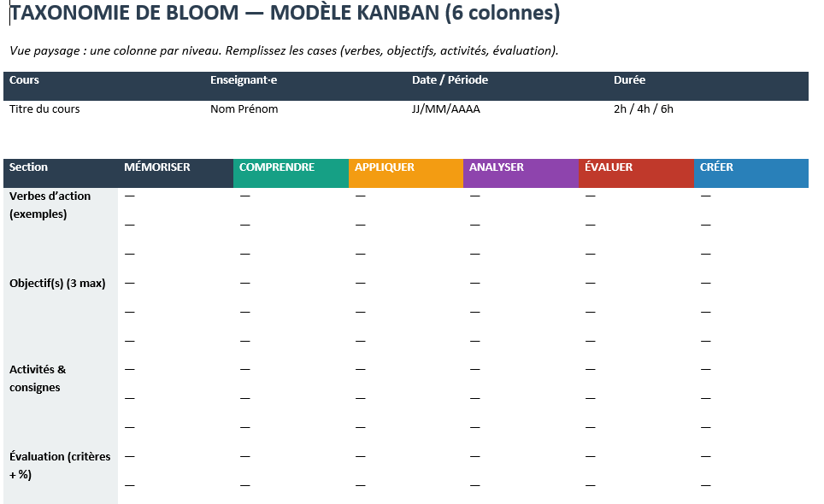Click the "Durée" header cell
The height and width of the screenshot is (504, 824).
coord(629,80)
